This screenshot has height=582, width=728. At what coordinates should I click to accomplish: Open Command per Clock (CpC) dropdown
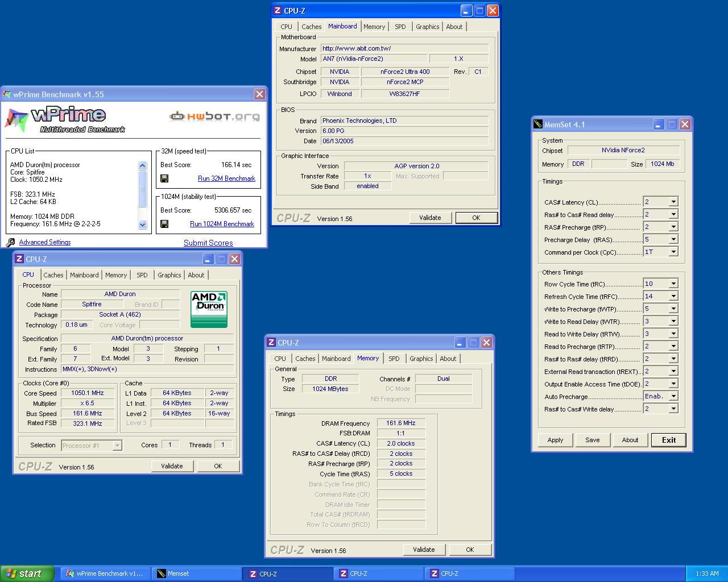pos(673,252)
